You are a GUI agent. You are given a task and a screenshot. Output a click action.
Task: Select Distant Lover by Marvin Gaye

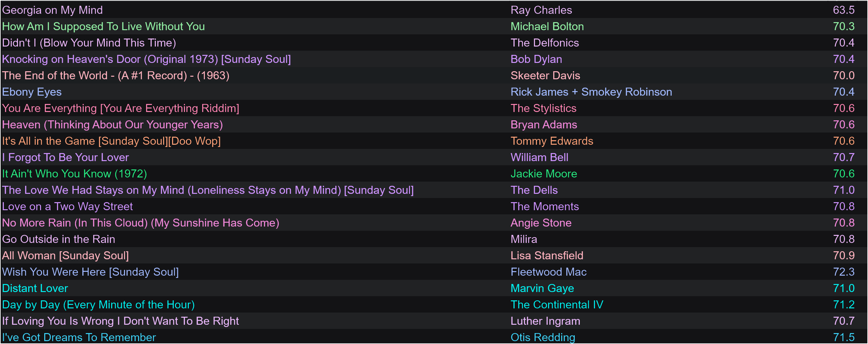(x=434, y=288)
